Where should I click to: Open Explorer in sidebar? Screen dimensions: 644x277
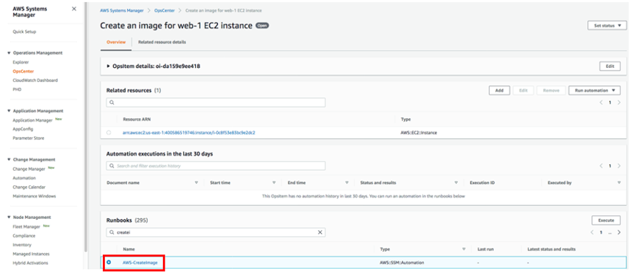[20, 63]
